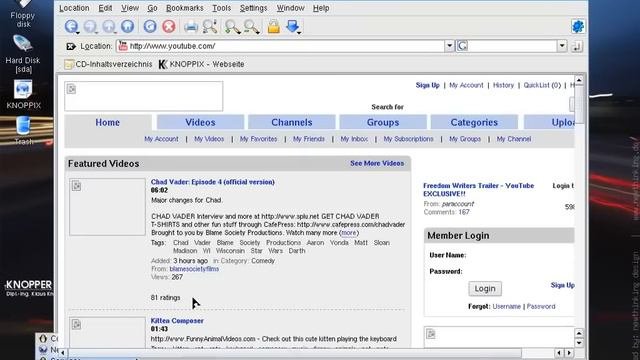Screen dimensions: 640x360
Task: Click the Freedom Writers Trailer link
Action: pyautogui.click(x=478, y=190)
